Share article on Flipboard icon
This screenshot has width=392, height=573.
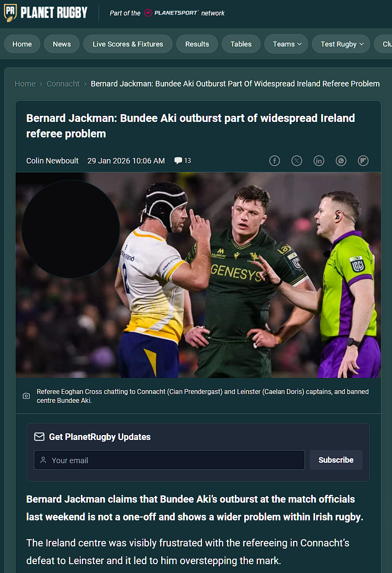coord(363,161)
